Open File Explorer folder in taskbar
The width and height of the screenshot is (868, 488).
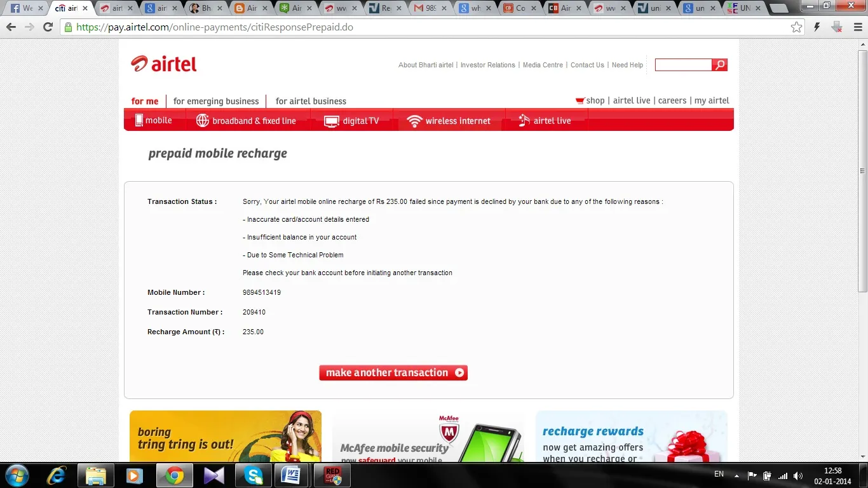tap(95, 475)
